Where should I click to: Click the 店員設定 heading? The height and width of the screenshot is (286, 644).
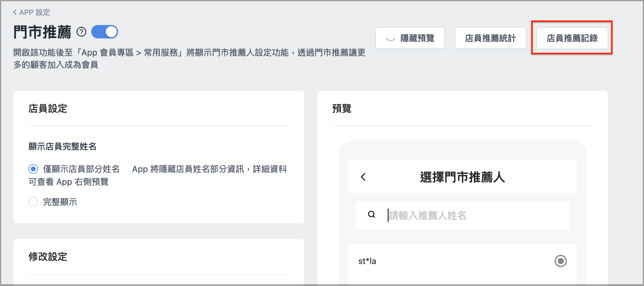[x=48, y=109]
